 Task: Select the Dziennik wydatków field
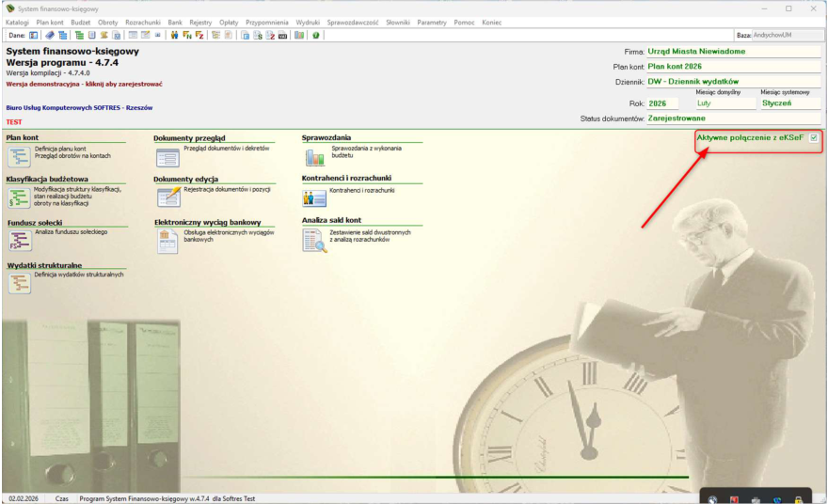734,82
